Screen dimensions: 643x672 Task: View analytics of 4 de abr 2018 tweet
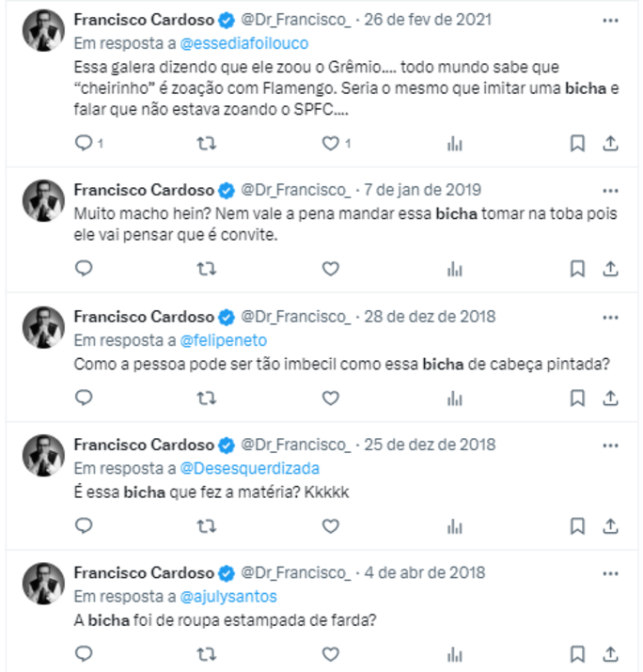455,653
